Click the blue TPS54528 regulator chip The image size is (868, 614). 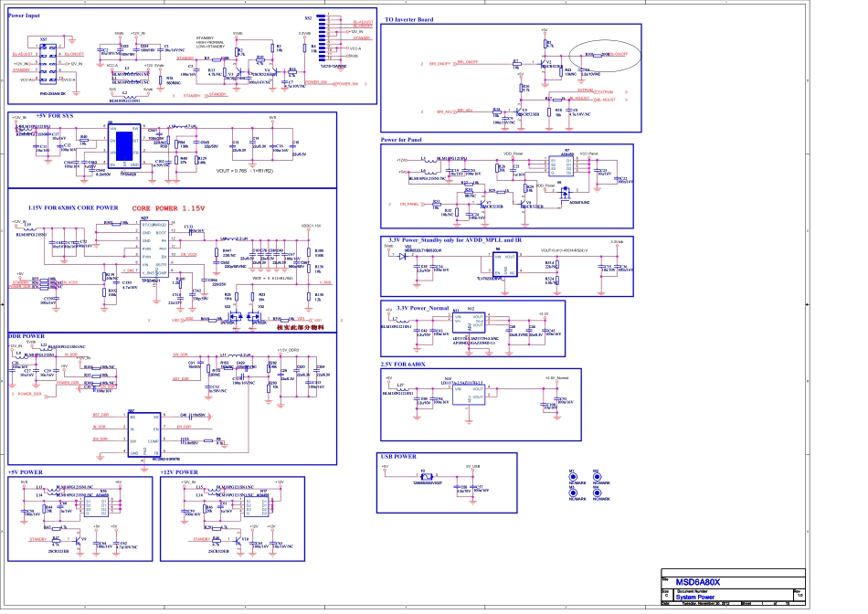click(x=123, y=145)
